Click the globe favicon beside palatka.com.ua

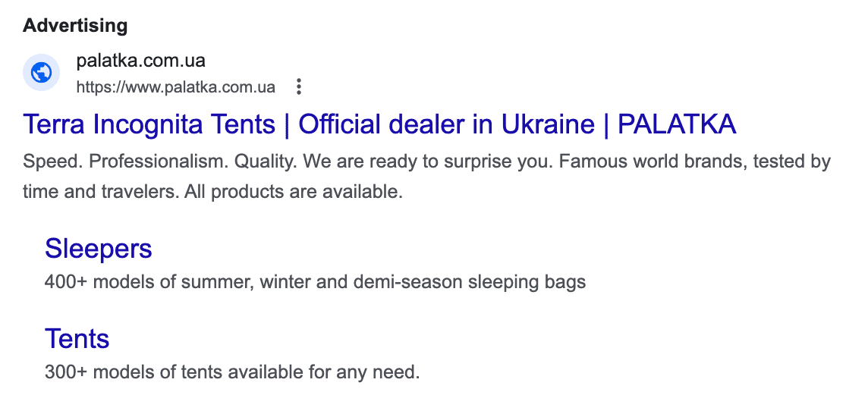(41, 73)
